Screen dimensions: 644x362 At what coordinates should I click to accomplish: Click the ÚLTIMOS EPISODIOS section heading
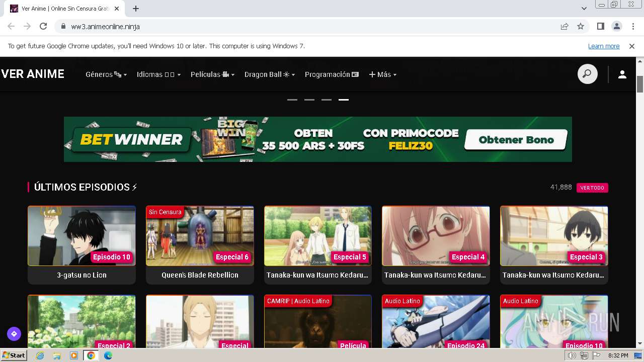click(86, 187)
